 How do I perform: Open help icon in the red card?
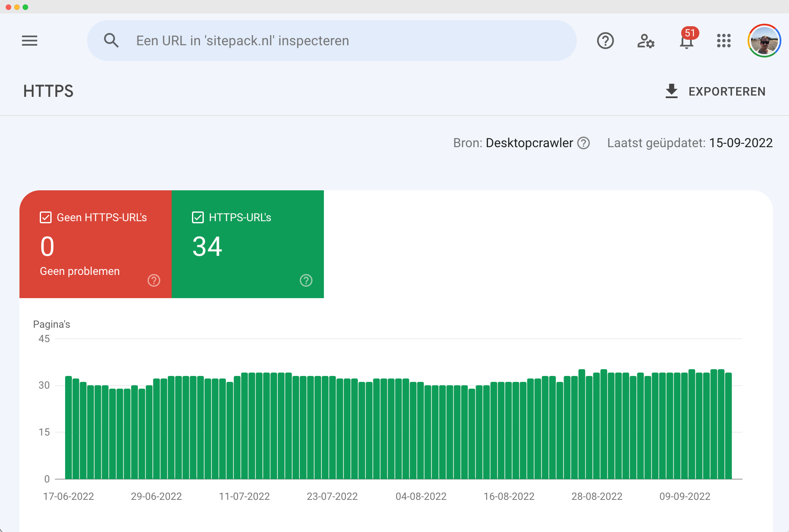pyautogui.click(x=154, y=280)
